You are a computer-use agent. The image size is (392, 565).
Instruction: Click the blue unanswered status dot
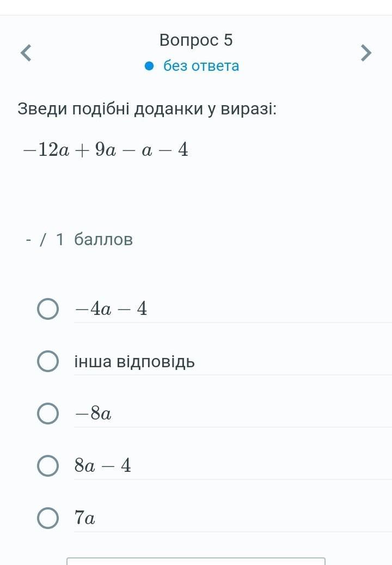150,66
